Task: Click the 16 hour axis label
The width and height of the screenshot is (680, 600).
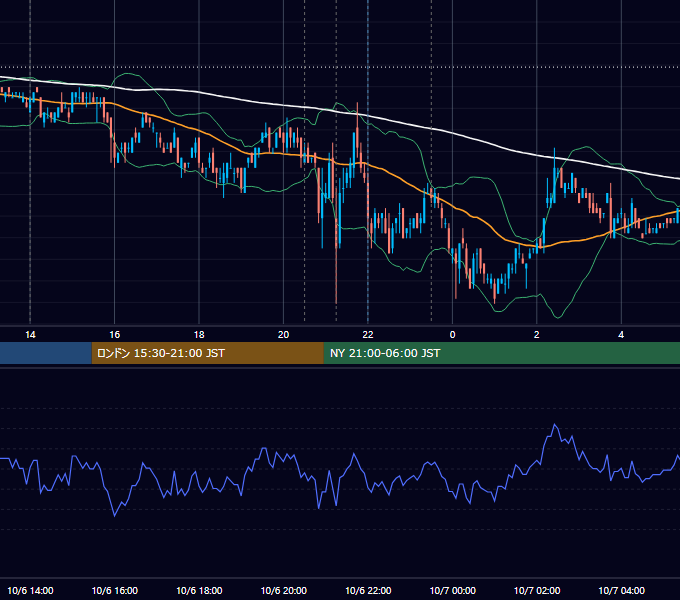Action: [x=114, y=335]
